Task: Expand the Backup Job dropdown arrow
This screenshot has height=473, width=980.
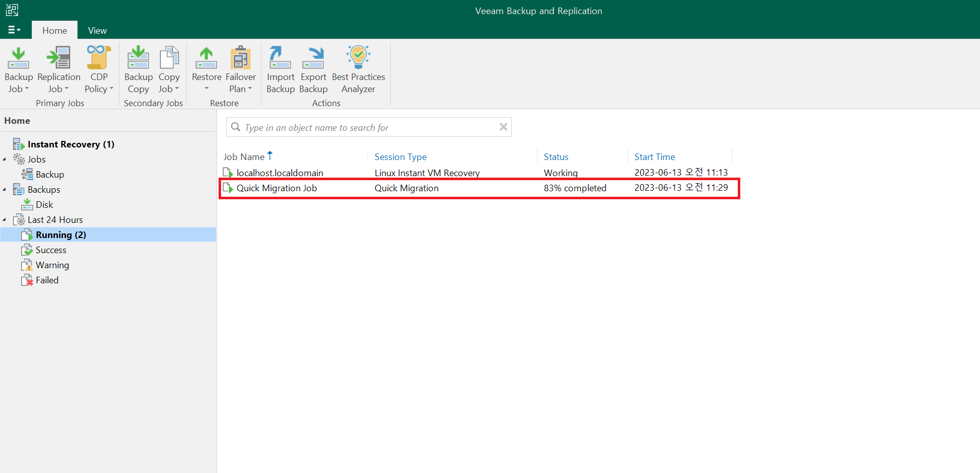Action: (x=27, y=89)
